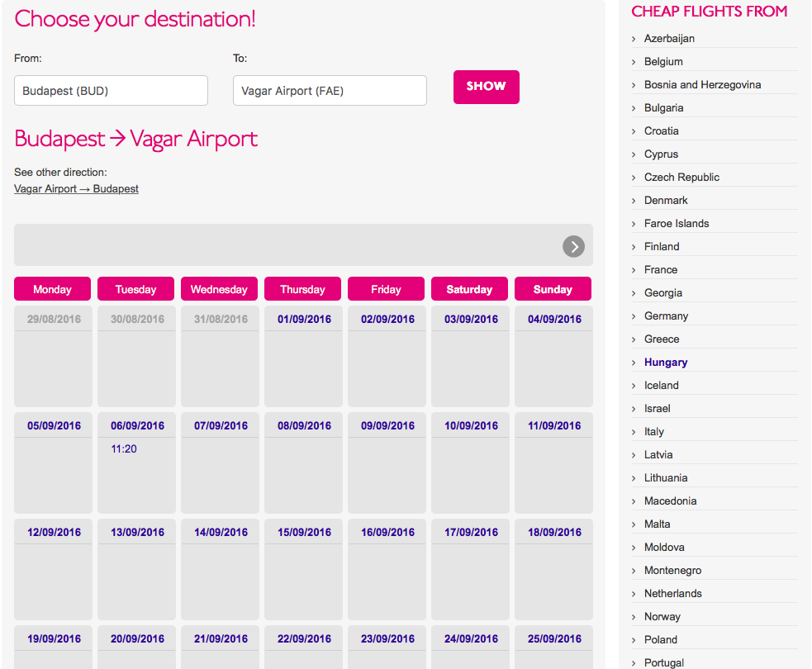Image resolution: width=812 pixels, height=669 pixels.
Task: Open the Faroe Islands link
Action: pyautogui.click(x=677, y=223)
